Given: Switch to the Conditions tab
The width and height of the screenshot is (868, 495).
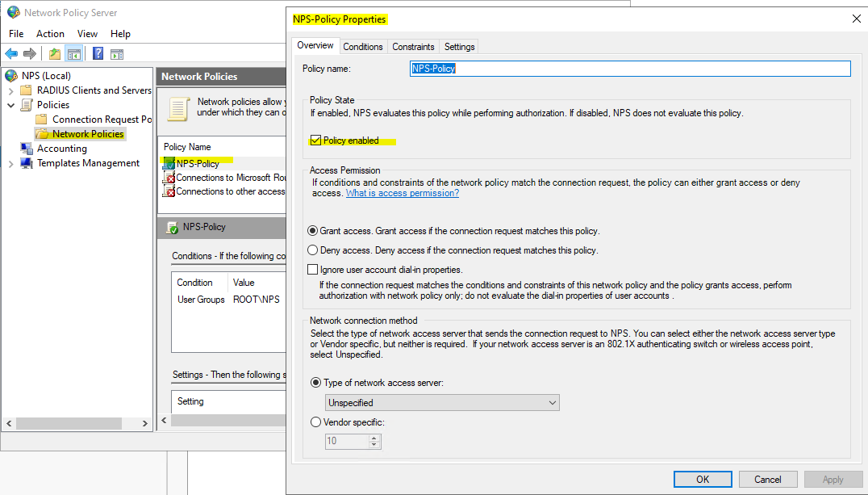Looking at the screenshot, I should pyautogui.click(x=363, y=47).
